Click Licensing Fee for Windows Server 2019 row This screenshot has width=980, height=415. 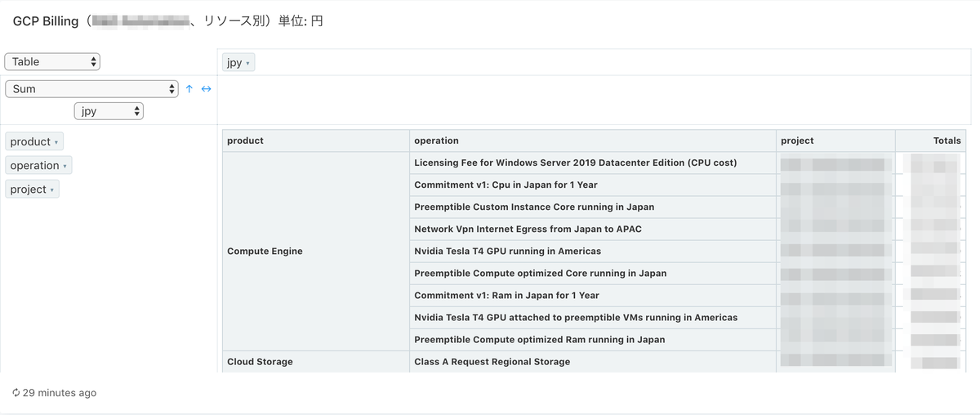pyautogui.click(x=593, y=163)
